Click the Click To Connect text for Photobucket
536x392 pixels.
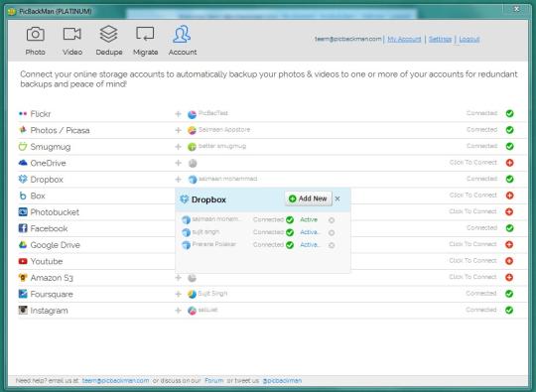click(472, 211)
